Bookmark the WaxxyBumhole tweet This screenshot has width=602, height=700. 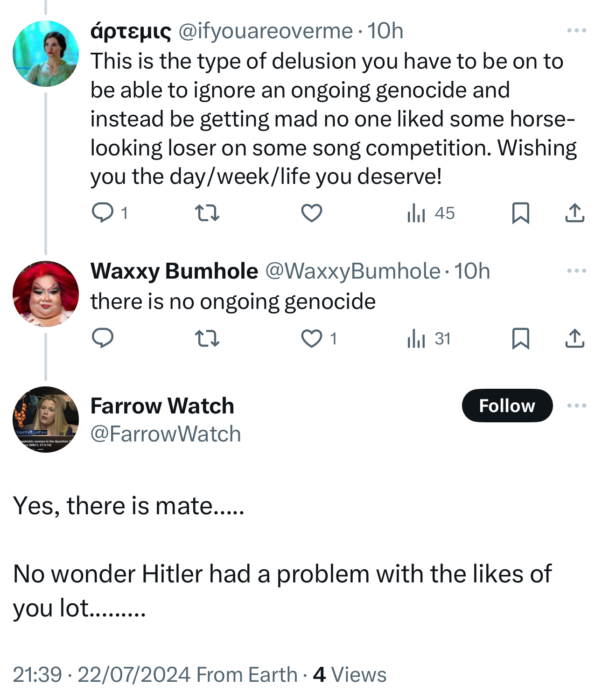[x=520, y=338]
